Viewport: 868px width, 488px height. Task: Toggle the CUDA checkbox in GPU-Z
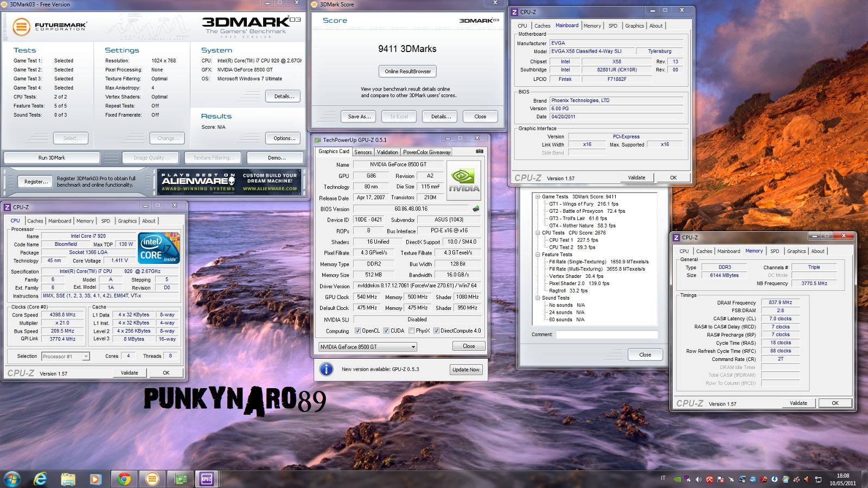(386, 331)
